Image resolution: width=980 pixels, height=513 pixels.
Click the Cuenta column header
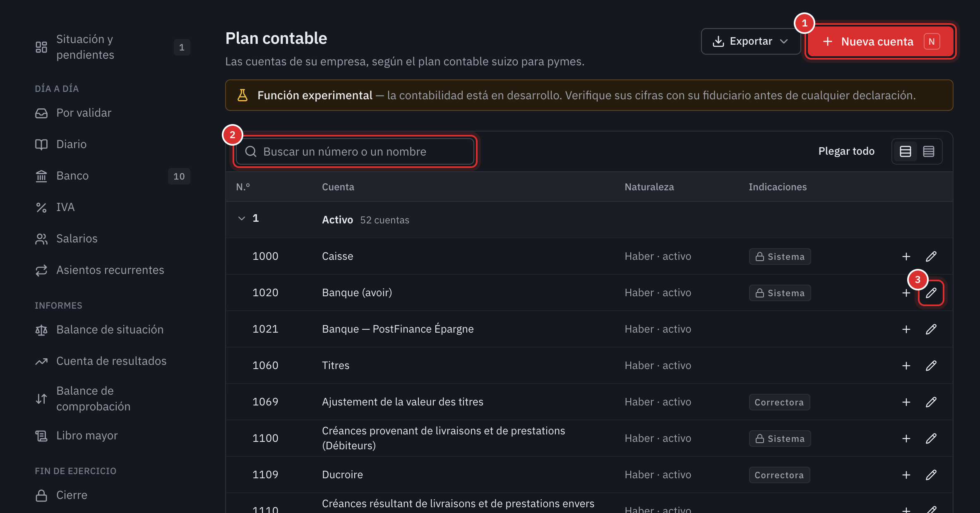[338, 187]
